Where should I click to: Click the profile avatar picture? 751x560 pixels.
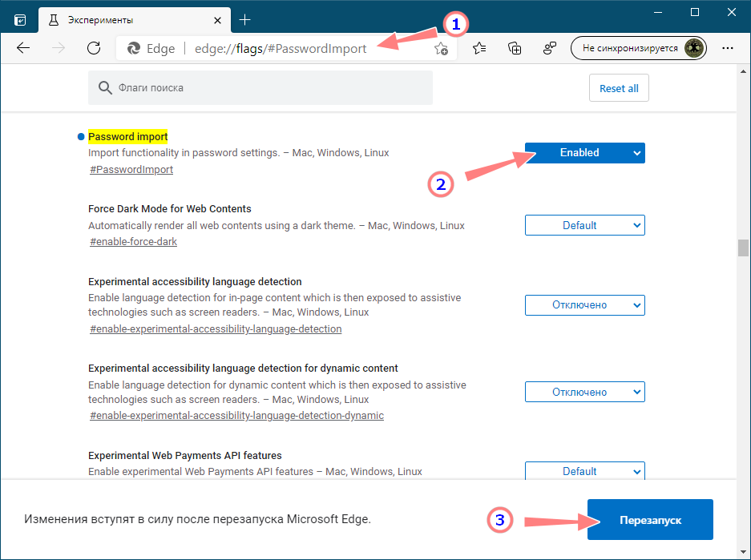[694, 48]
